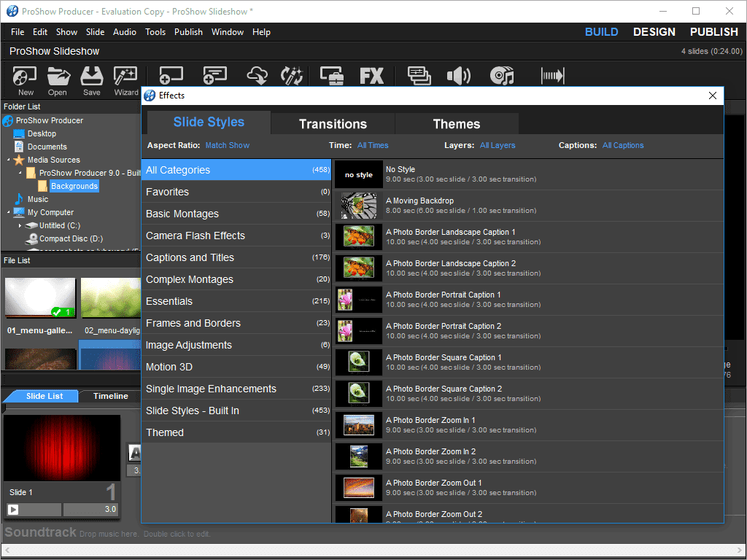
Task: Click the cloud import toolbar icon
Action: (257, 76)
